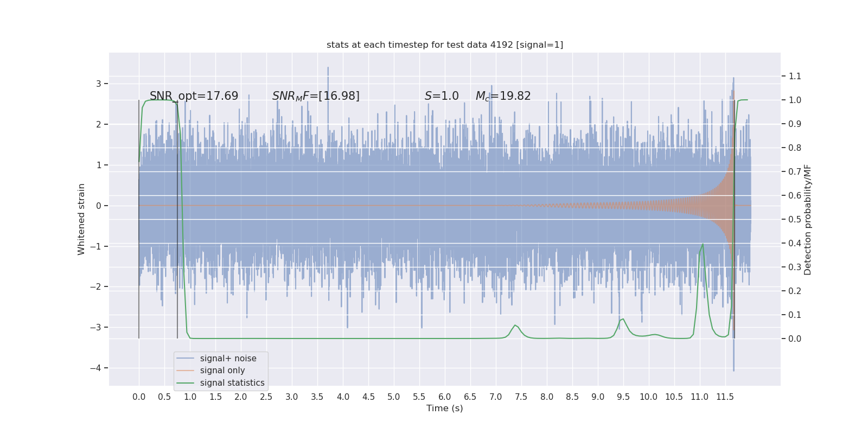The image size is (868, 434).
Task: Click the 'Detection probability/MF' axis label
Action: coord(808,220)
